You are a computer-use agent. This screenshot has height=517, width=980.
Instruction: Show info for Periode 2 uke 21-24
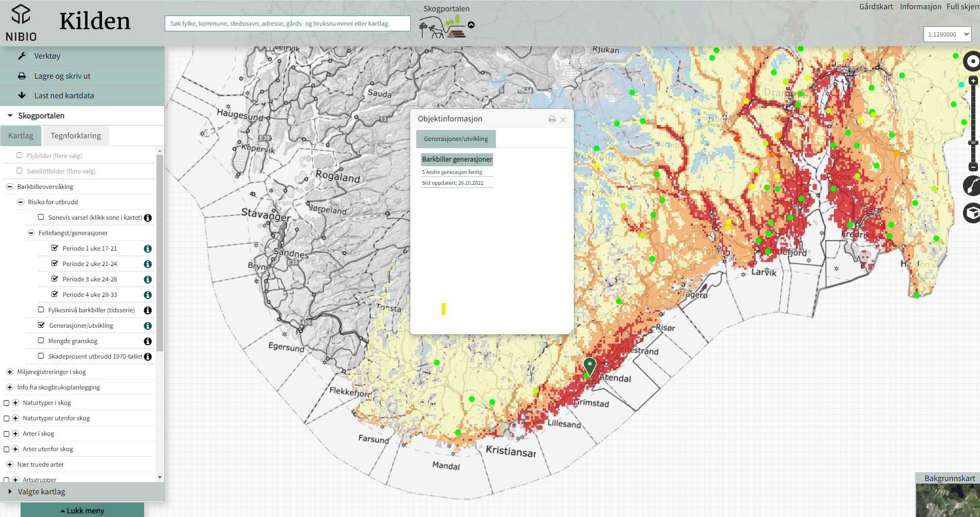pos(148,264)
